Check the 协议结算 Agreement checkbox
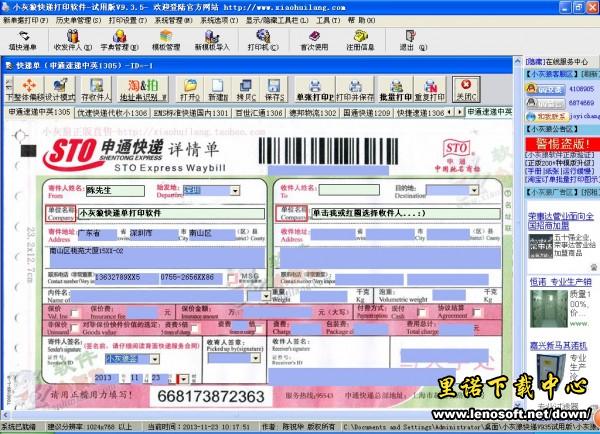 click(x=477, y=313)
